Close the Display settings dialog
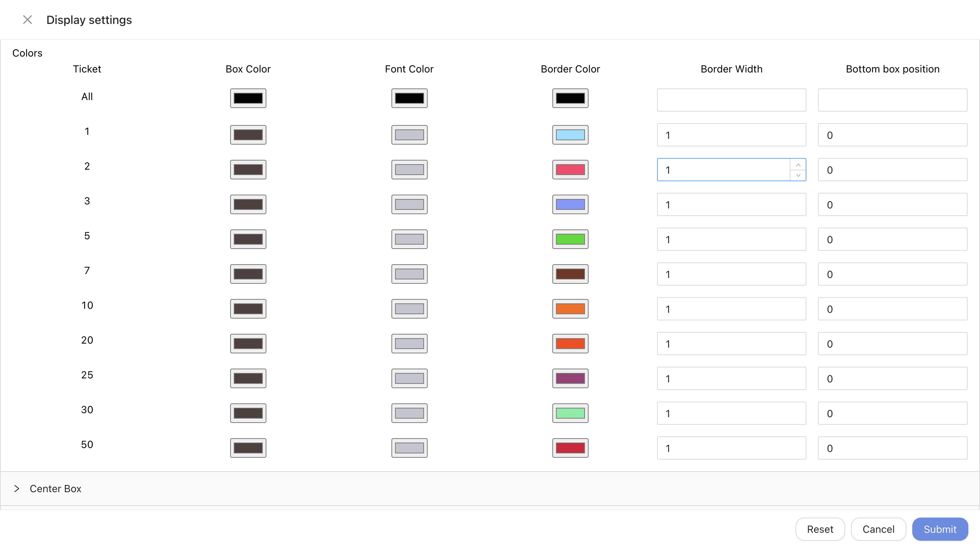The width and height of the screenshot is (980, 548). pos(28,20)
